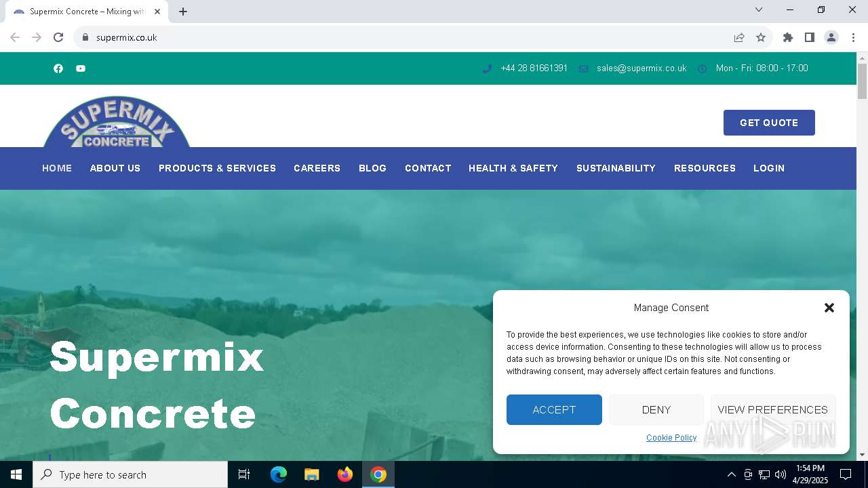Bookmark this tab with the star icon
The height and width of the screenshot is (488, 868).
tap(761, 37)
